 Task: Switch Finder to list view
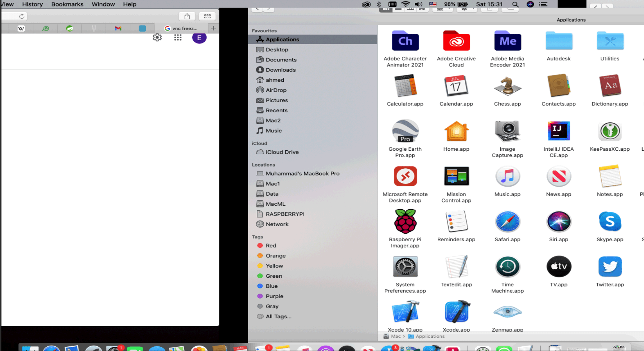pos(398,9)
